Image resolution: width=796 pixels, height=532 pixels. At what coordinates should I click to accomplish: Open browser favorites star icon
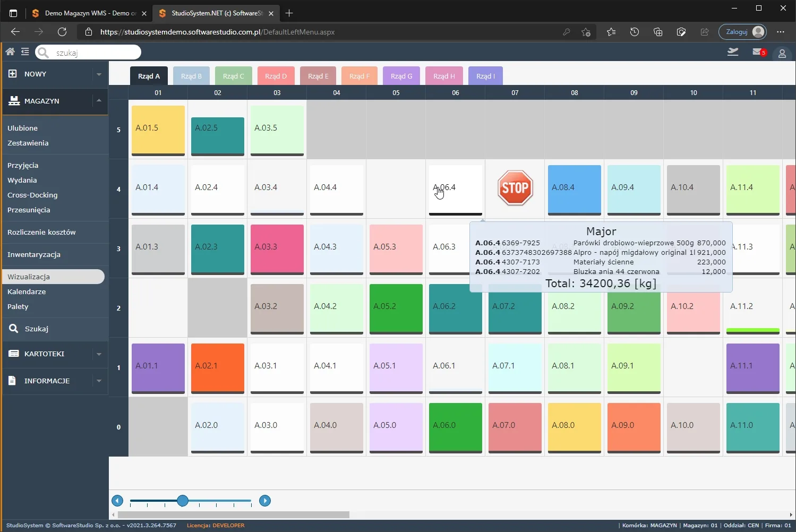(x=611, y=32)
